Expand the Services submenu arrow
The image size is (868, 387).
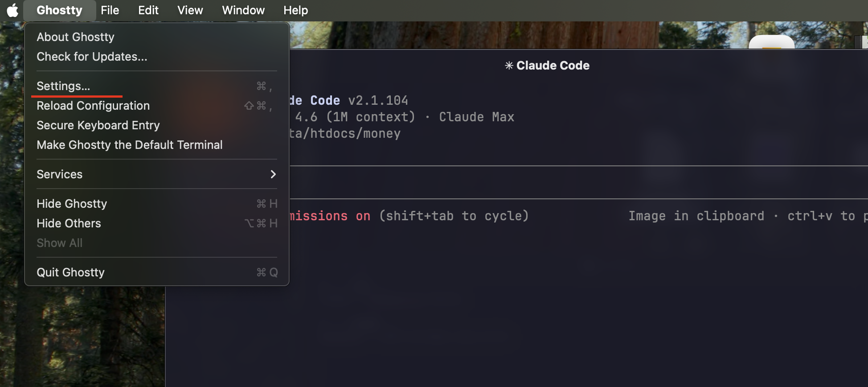273,174
